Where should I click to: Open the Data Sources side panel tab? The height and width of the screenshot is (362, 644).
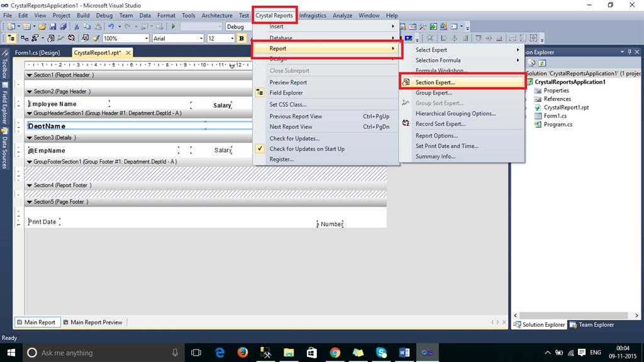(4, 149)
